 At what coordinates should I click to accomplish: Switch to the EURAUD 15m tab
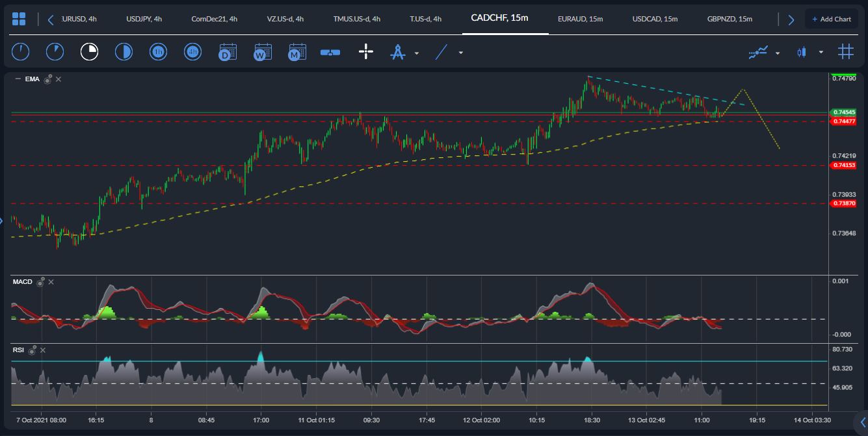(579, 19)
